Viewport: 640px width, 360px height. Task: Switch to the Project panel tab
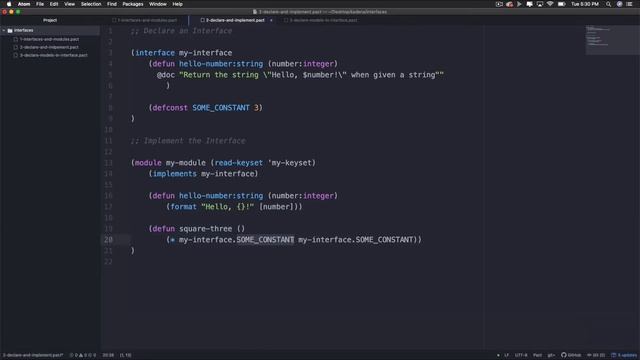point(50,20)
